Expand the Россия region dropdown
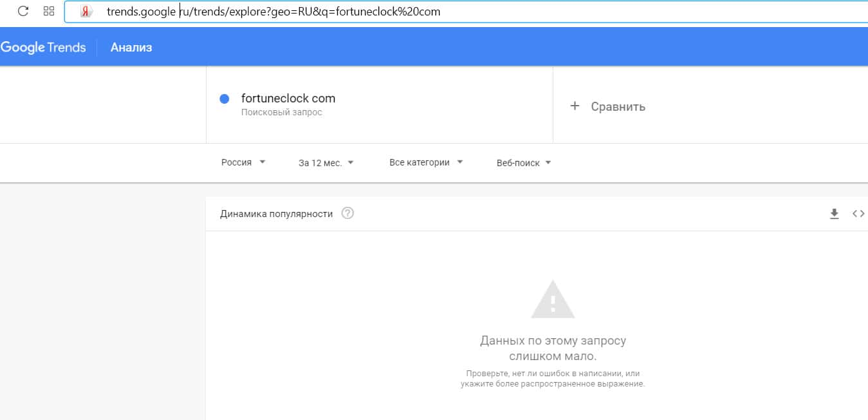This screenshot has width=868, height=420. pos(243,163)
